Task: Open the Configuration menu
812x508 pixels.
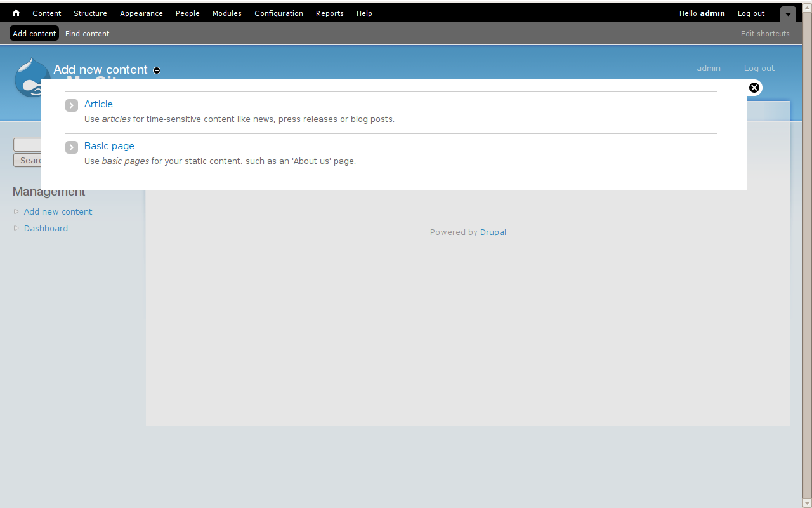Action: coord(278,13)
